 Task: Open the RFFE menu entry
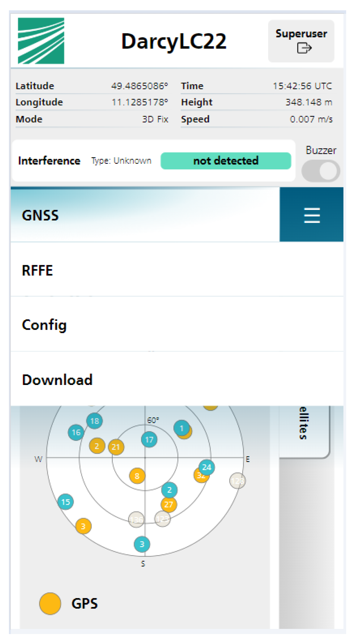tap(38, 270)
